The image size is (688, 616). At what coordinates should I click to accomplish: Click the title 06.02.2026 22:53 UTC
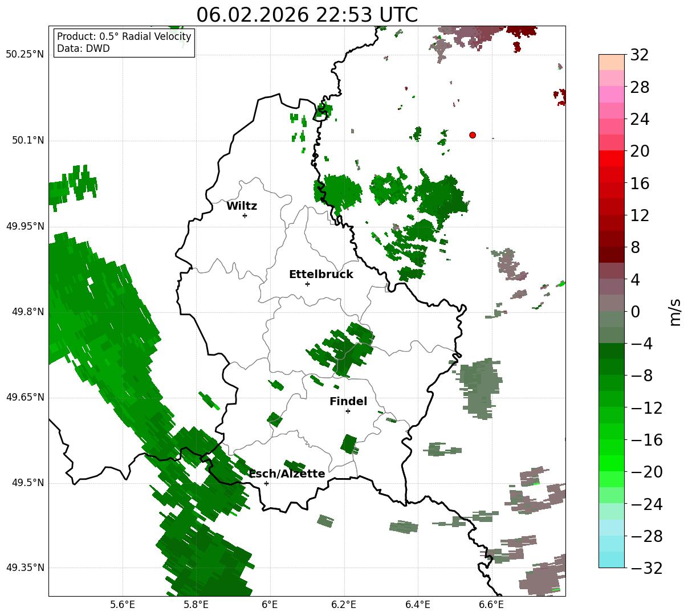[x=307, y=15]
